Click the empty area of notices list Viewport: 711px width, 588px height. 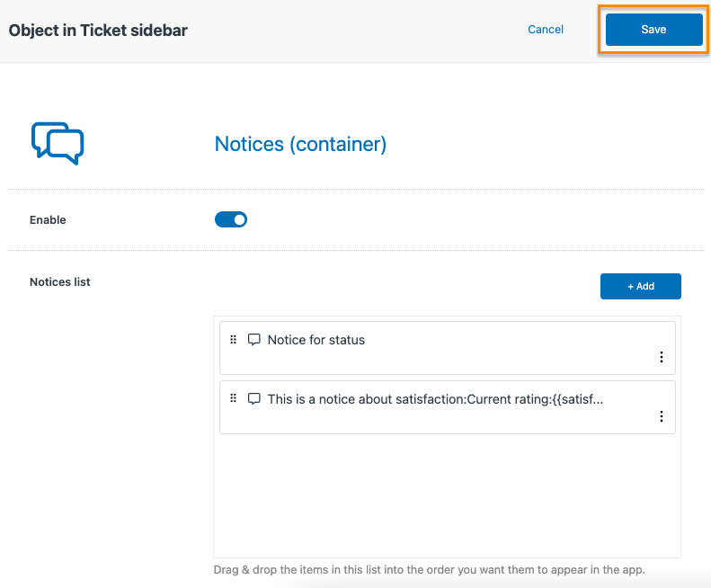point(447,495)
